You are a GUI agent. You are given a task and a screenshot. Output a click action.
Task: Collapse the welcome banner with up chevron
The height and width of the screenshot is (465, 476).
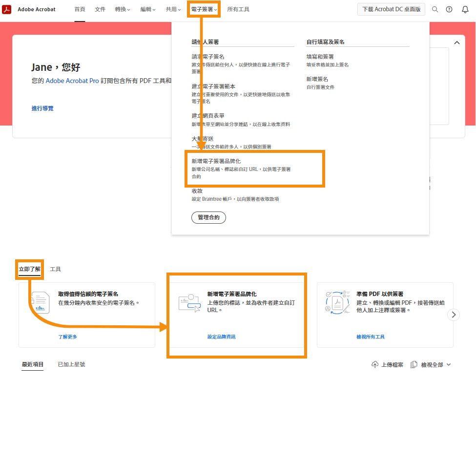click(x=456, y=43)
